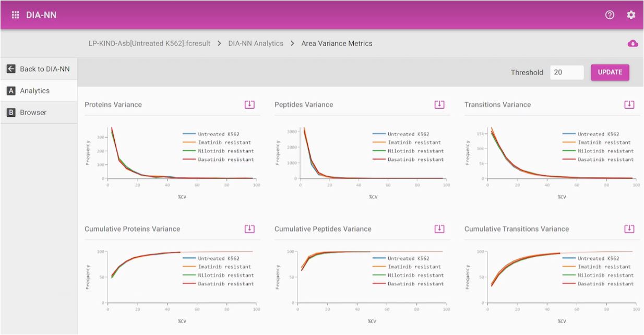Download the Cumulative Proteins Variance chart
644x335 pixels.
coord(249,229)
